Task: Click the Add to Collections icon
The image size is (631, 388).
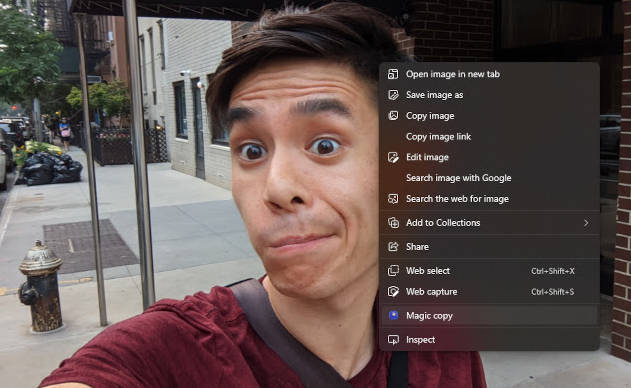Action: (x=393, y=223)
